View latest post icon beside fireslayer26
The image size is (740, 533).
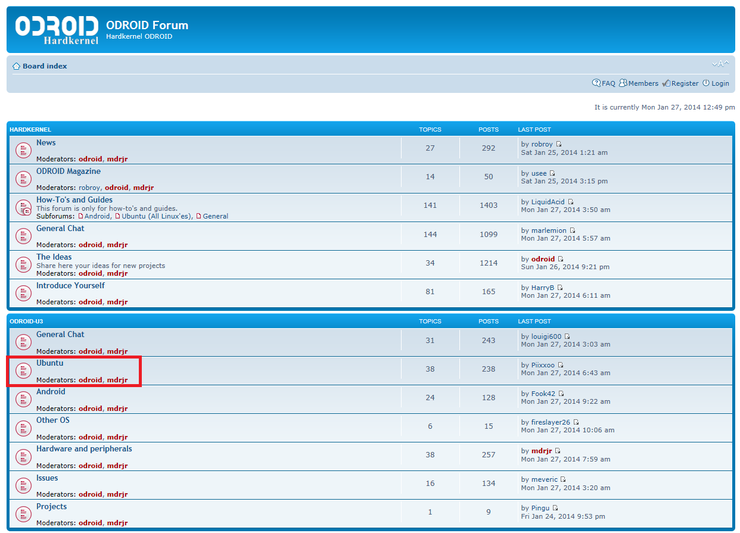[x=576, y=422]
